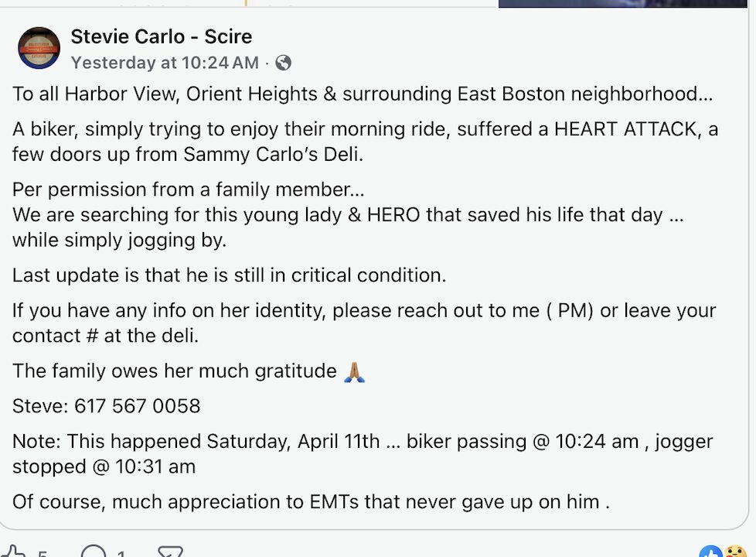Open the post timestamp link
The height and width of the screenshot is (557, 756).
point(165,63)
